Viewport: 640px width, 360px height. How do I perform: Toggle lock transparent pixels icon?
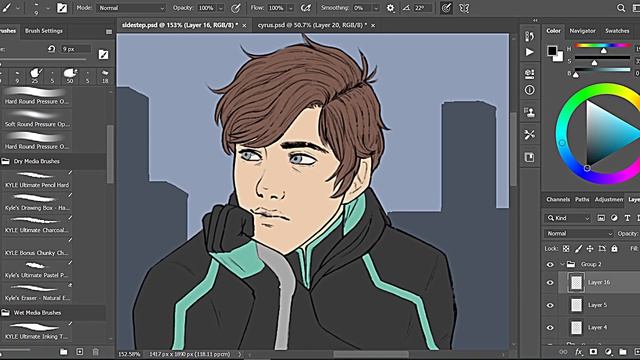[x=566, y=249]
